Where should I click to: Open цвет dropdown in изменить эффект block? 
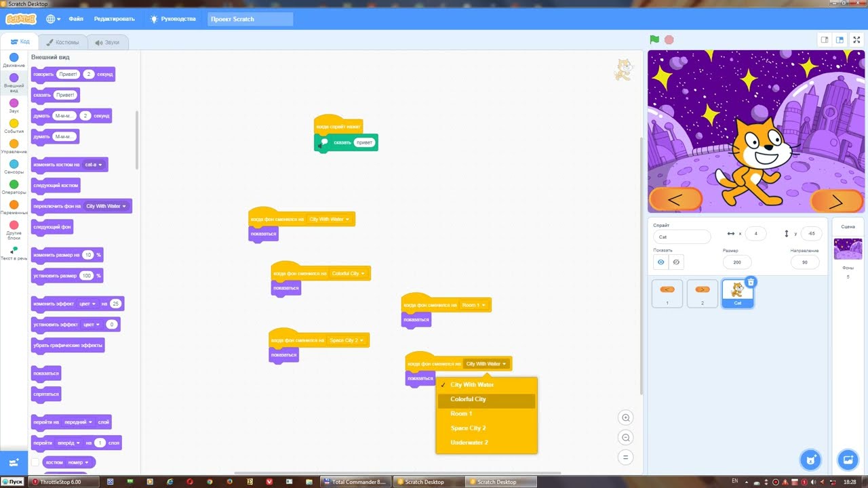point(87,304)
